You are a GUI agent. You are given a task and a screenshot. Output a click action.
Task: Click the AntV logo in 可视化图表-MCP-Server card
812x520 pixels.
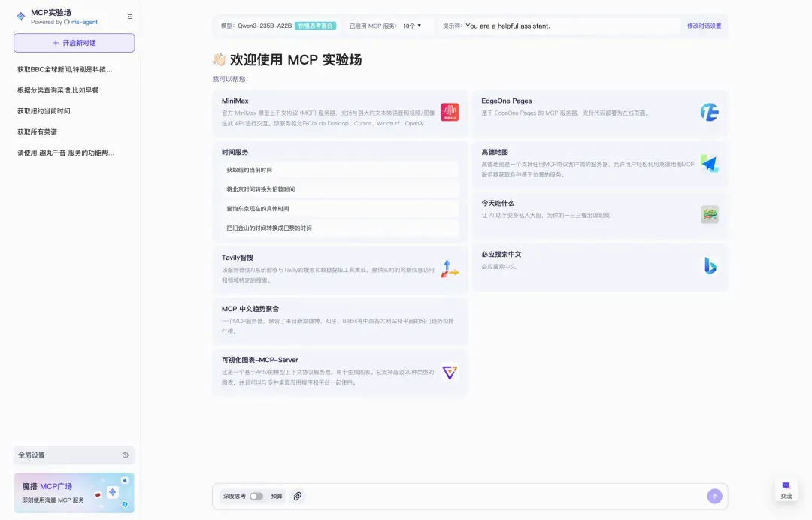point(450,372)
